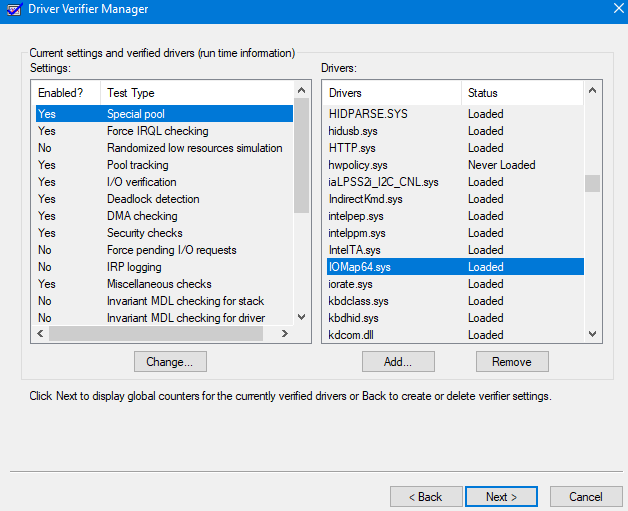Select Invariant MDL checking for stack
The height and width of the screenshot is (511, 628).
tap(164, 301)
